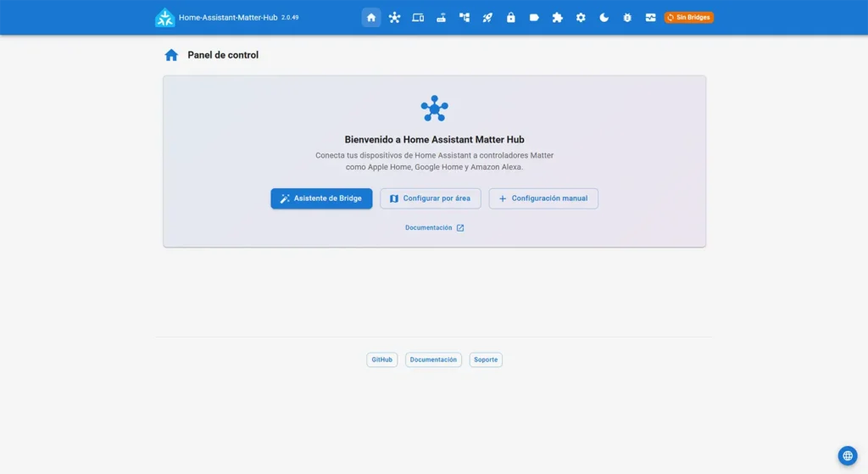868x474 pixels.
Task: Click the Home-Assistant-Matter-Hub logo
Action: click(x=164, y=18)
